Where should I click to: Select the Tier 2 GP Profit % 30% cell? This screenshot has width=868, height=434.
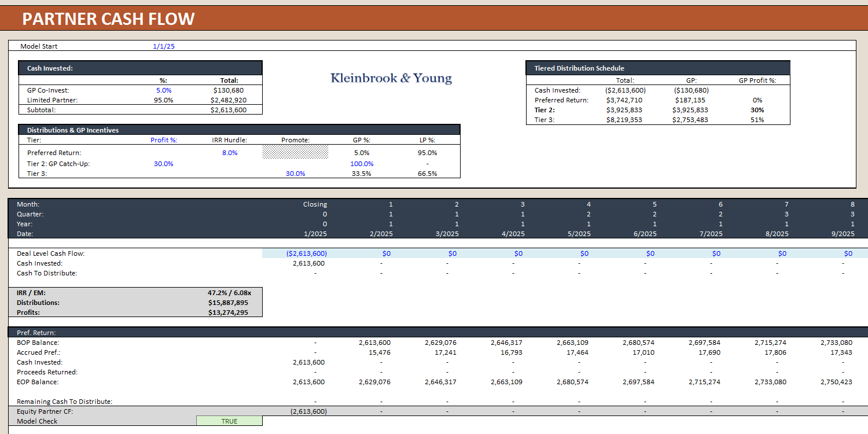tap(757, 110)
